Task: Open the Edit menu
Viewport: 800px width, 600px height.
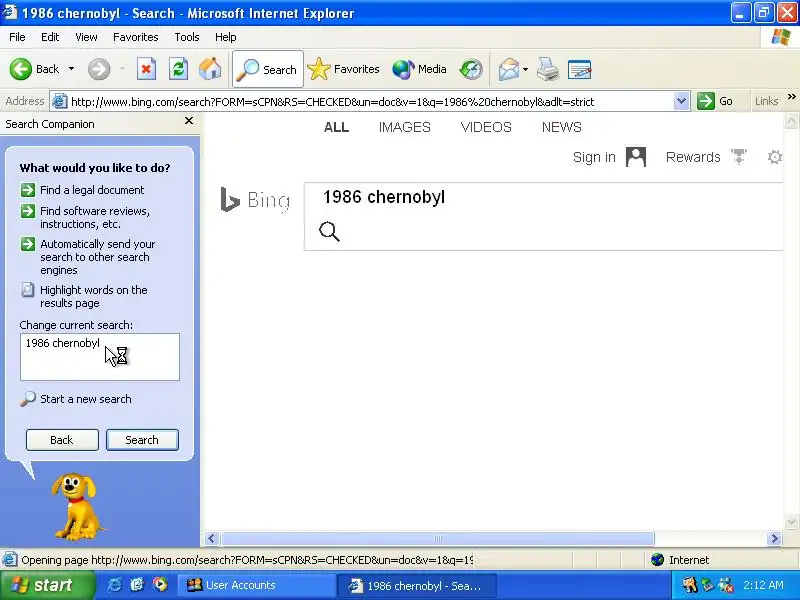Action: (x=50, y=37)
